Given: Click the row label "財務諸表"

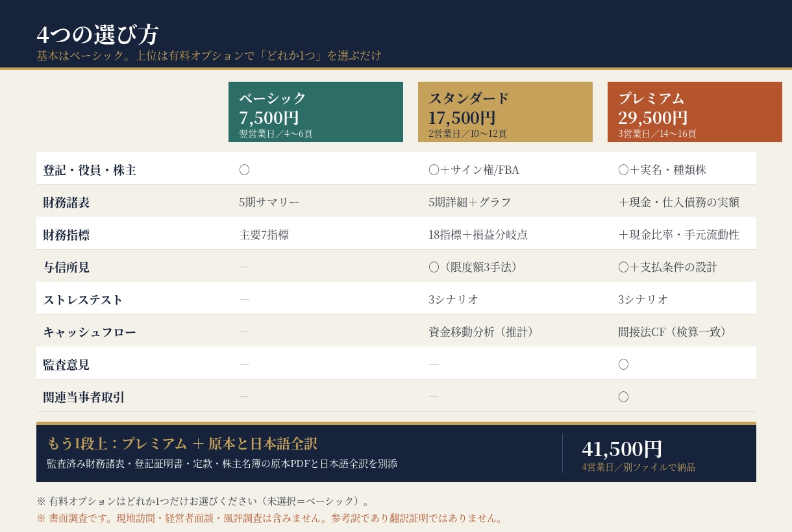Looking at the screenshot, I should [x=66, y=202].
